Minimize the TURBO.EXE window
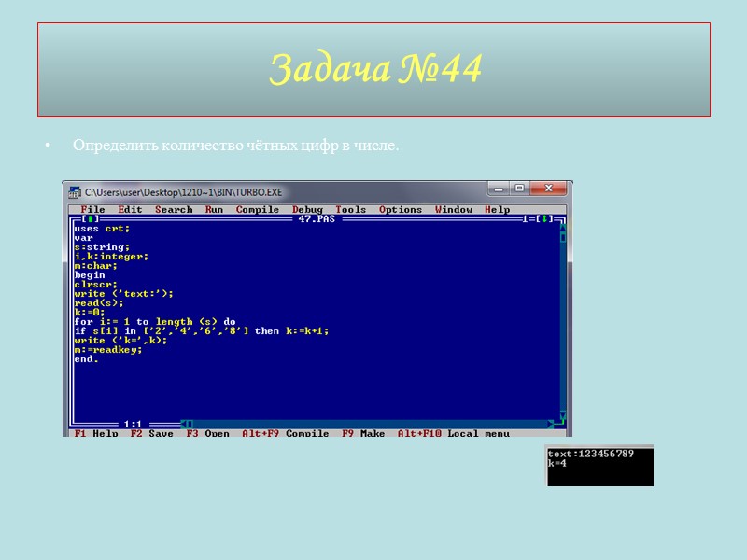 (x=499, y=189)
